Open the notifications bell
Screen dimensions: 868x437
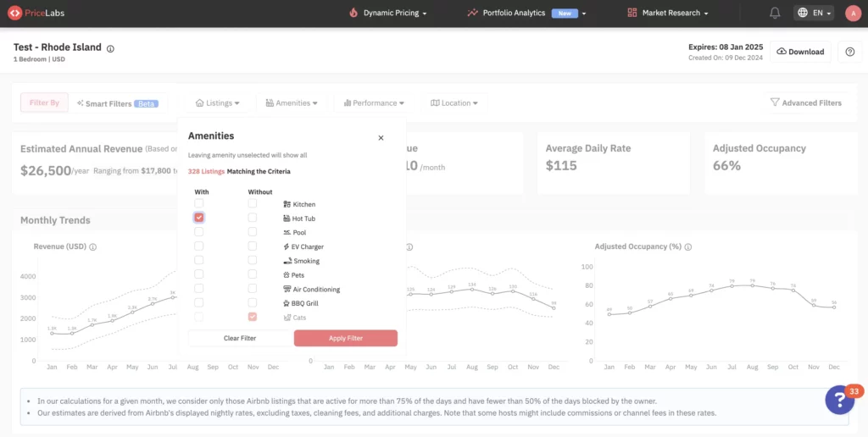(775, 13)
